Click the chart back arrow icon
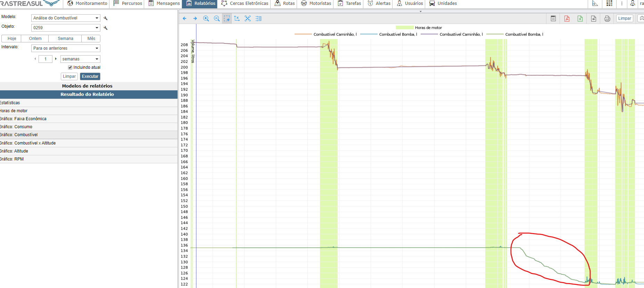644x288 pixels. click(184, 19)
